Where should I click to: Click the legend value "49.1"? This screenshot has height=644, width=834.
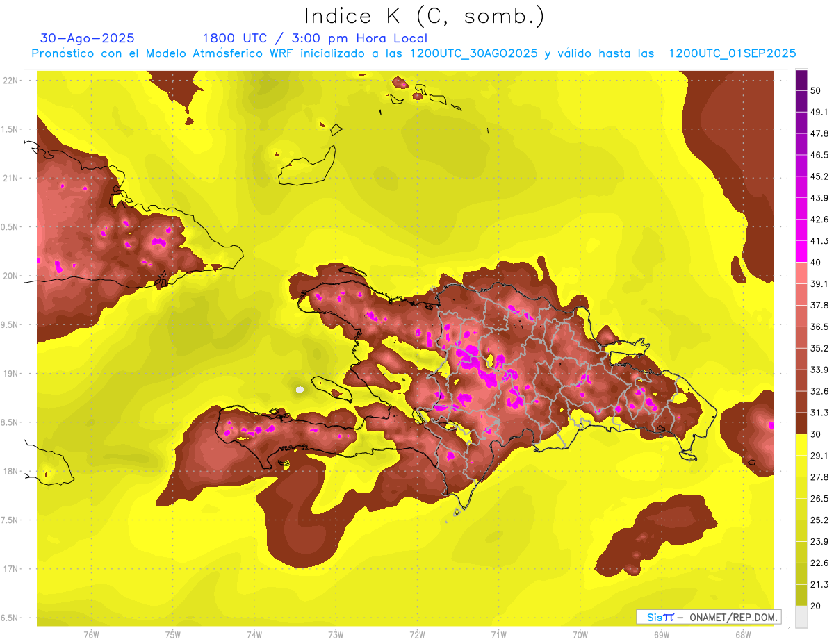click(819, 112)
